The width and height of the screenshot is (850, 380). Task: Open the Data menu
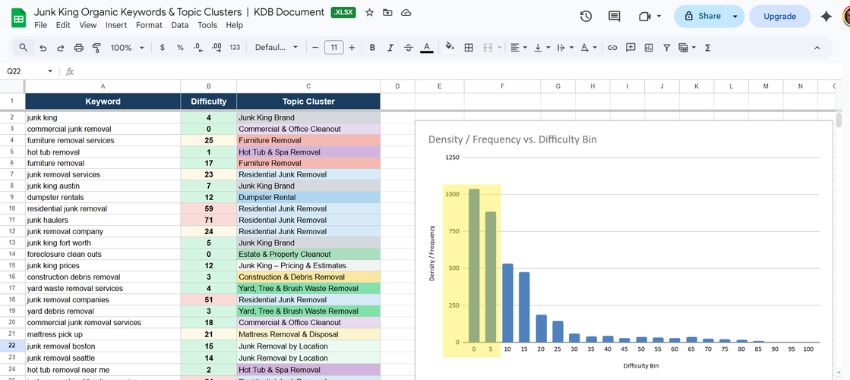click(180, 25)
